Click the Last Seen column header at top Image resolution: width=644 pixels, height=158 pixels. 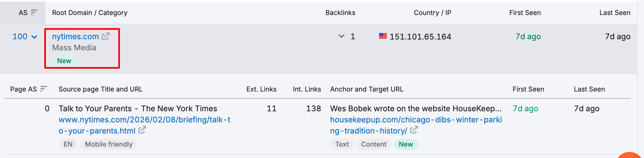[615, 13]
